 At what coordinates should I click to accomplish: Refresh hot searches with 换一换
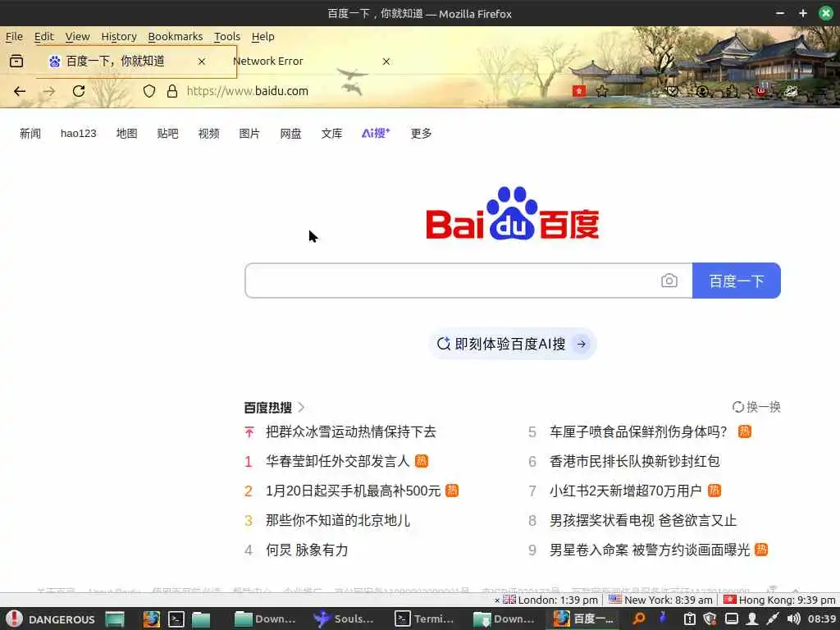756,407
